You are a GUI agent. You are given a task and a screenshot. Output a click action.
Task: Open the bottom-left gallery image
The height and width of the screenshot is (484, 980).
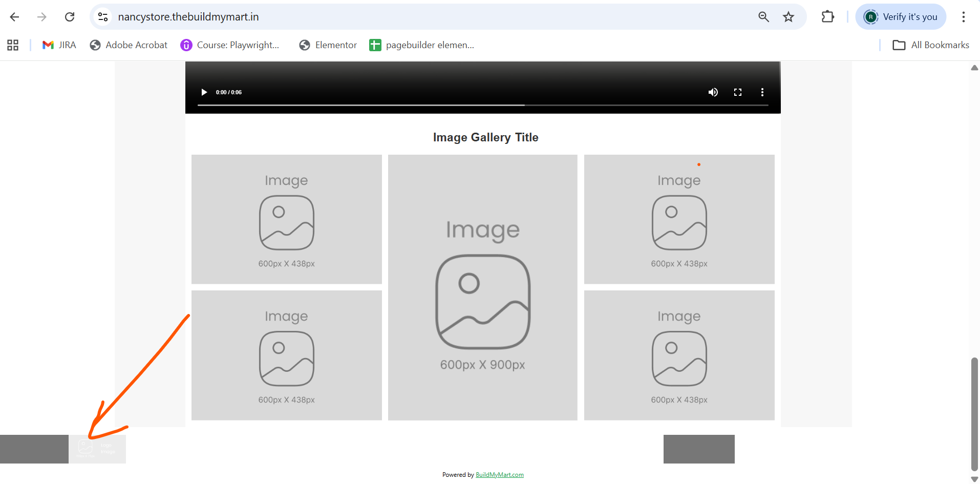point(286,355)
